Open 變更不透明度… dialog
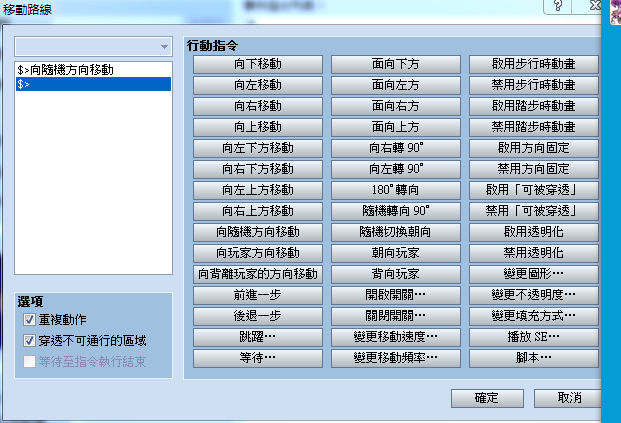This screenshot has width=621, height=423. (x=533, y=295)
